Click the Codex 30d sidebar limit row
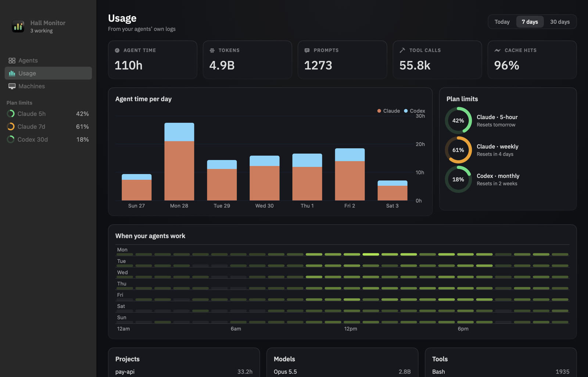Screen dimensions: 588x377 (48, 139)
